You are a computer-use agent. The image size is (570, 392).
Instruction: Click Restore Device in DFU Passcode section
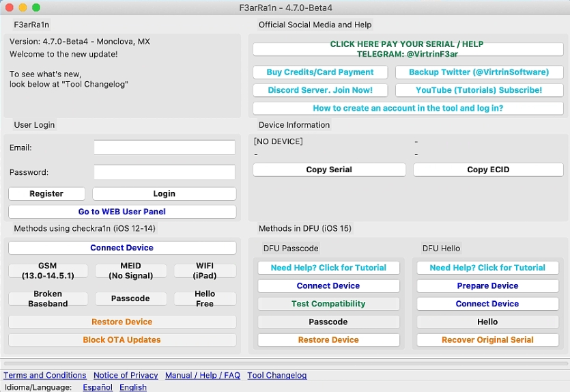click(328, 339)
